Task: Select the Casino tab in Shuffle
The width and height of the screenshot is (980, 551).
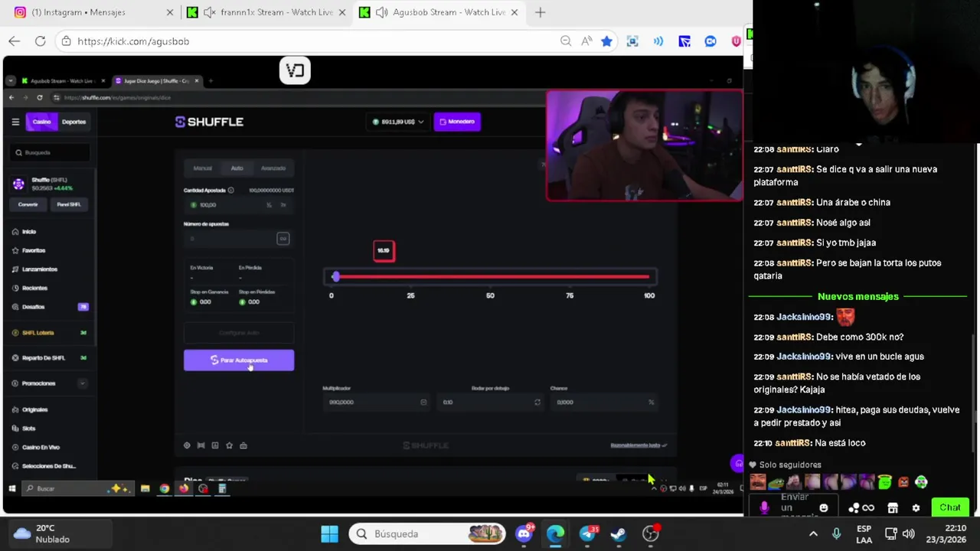Action: point(41,122)
